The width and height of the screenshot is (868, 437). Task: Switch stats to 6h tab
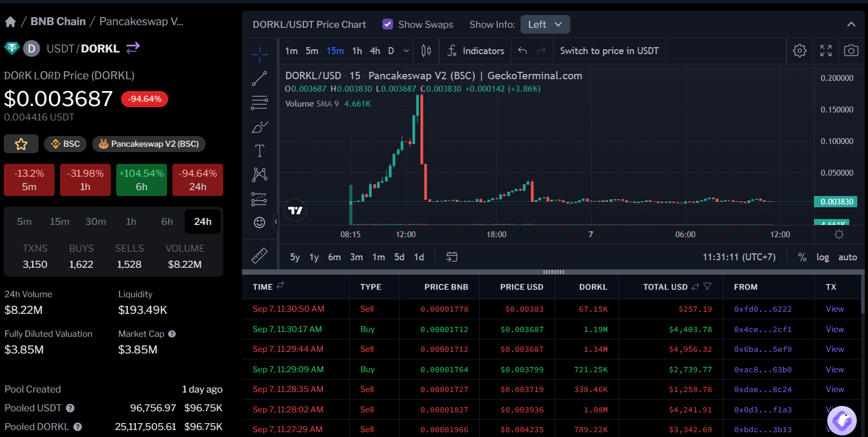167,222
